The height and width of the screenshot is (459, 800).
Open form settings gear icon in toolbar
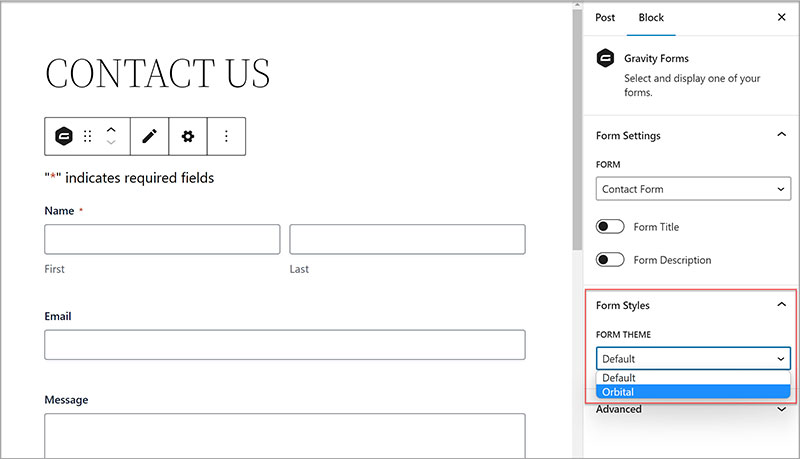pos(188,137)
